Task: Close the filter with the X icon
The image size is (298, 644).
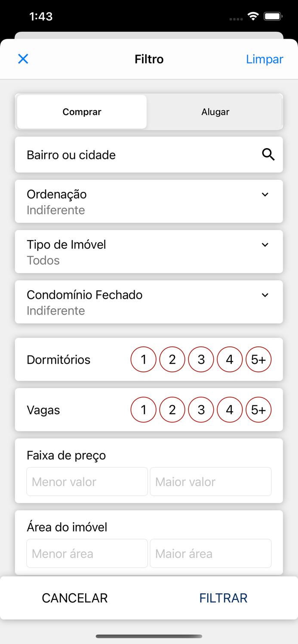Action: (x=23, y=59)
